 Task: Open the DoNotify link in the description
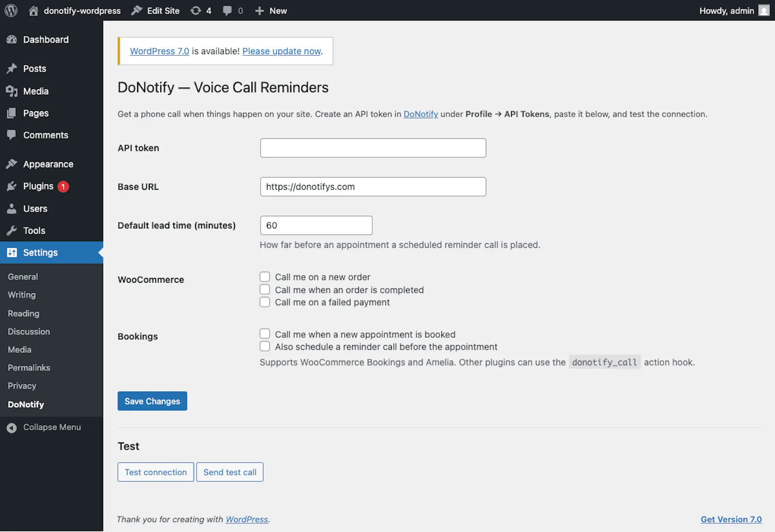420,114
